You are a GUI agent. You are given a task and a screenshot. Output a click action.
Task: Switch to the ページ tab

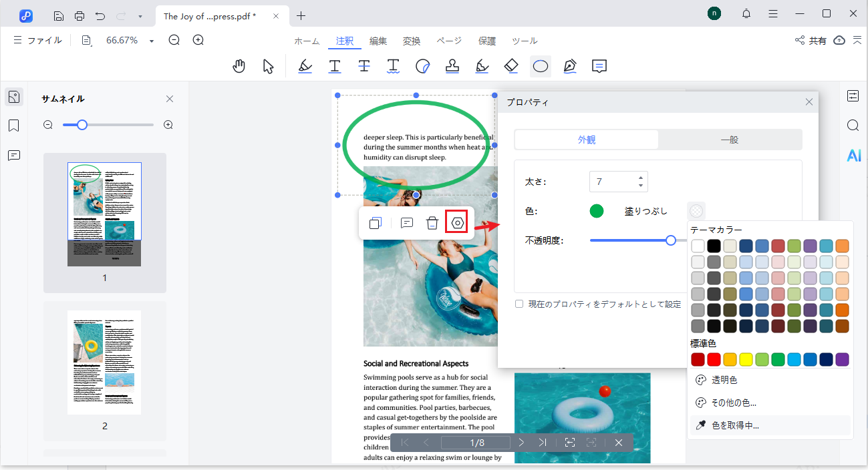coord(449,41)
